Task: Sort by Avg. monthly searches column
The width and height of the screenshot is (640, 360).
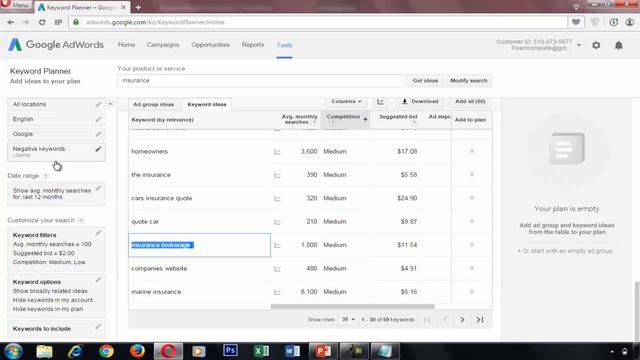Action: pyautogui.click(x=299, y=119)
